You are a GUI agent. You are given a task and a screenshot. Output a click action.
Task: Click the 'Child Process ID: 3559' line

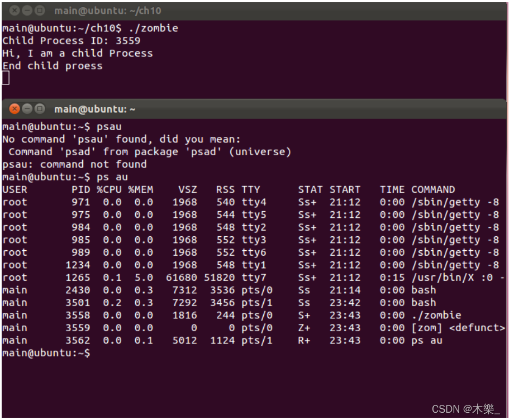[72, 41]
